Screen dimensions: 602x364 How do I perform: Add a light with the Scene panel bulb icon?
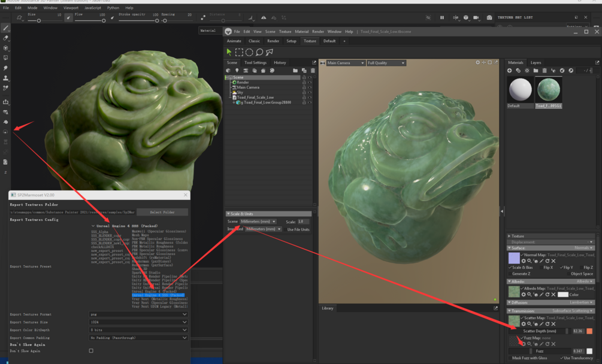pos(237,71)
